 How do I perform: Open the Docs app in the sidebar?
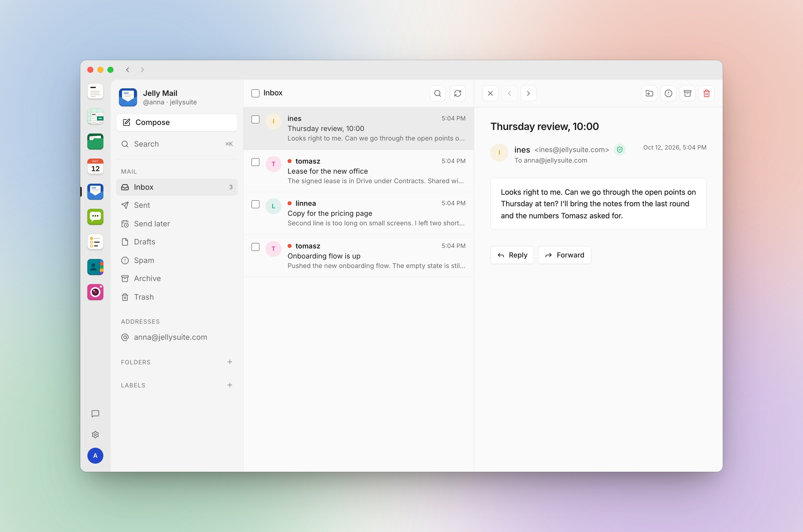click(x=95, y=92)
